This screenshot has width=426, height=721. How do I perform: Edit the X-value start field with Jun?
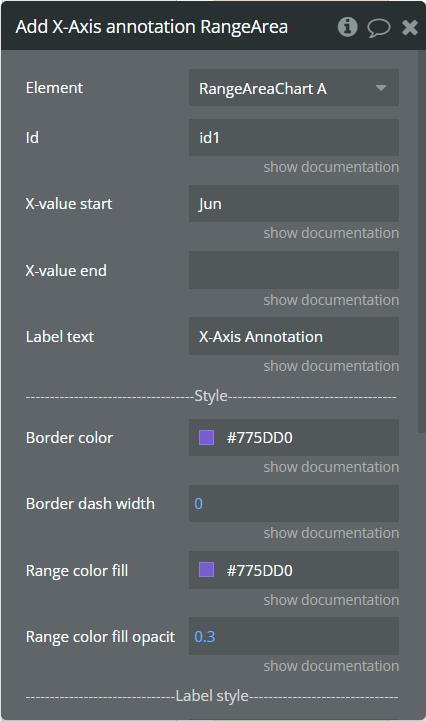tap(294, 204)
